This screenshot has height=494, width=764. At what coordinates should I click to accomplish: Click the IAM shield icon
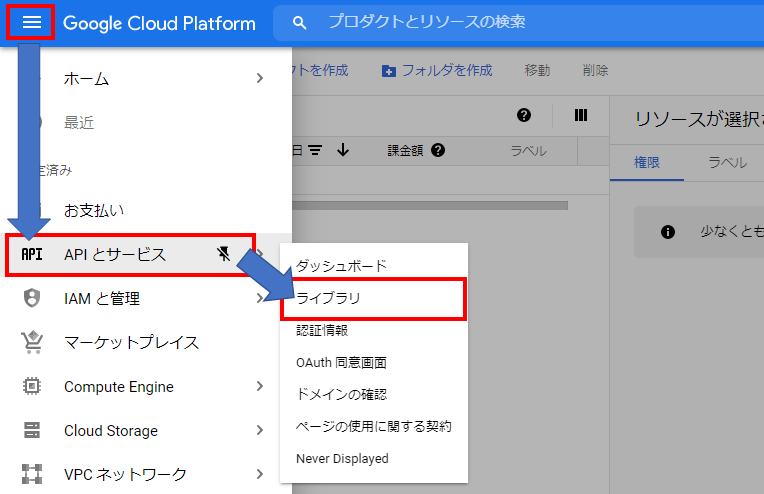[x=32, y=298]
